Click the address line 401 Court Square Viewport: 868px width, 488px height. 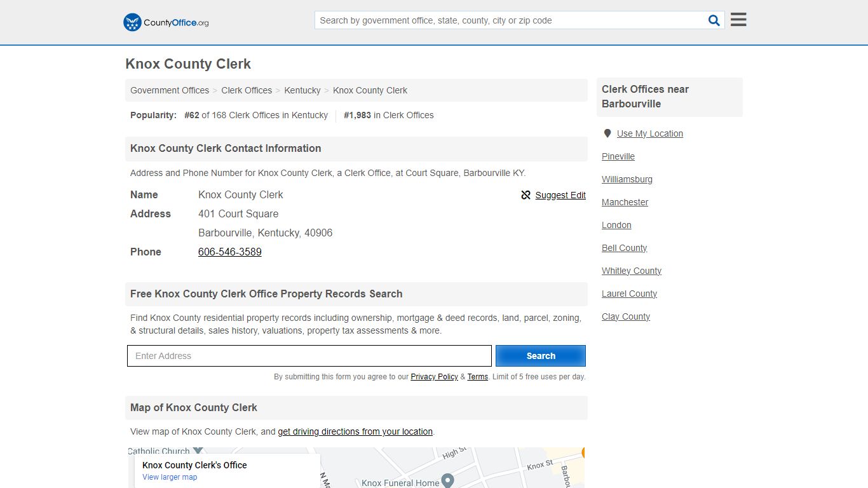(x=238, y=213)
